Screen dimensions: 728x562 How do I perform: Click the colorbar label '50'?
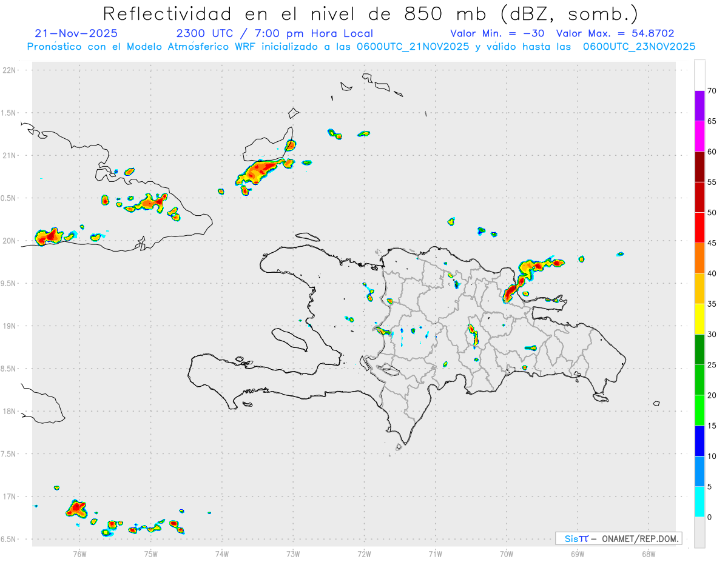pyautogui.click(x=712, y=213)
